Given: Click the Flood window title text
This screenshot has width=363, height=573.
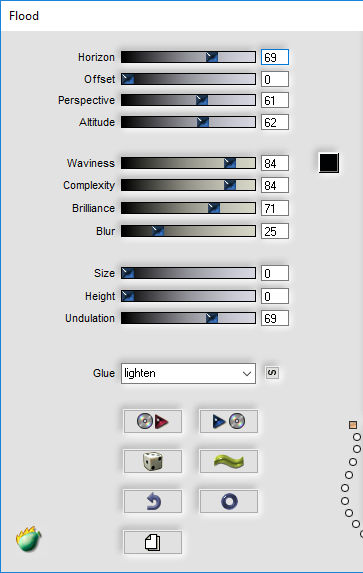Looking at the screenshot, I should coord(24,16).
